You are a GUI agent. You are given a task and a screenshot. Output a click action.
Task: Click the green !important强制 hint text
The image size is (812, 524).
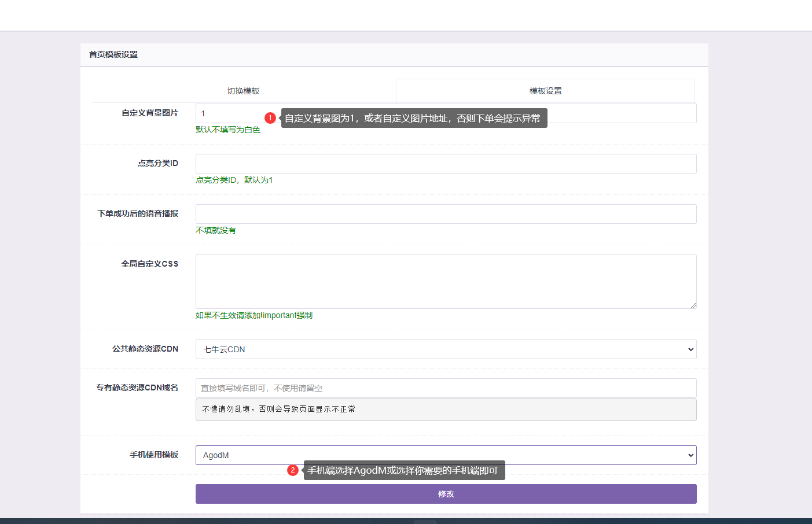coord(254,315)
